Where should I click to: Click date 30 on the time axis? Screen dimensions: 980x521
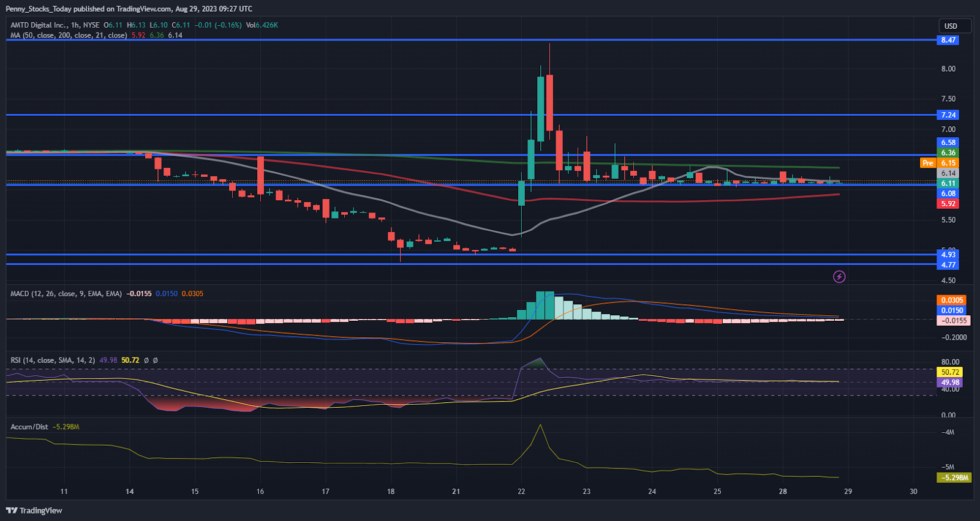coord(913,492)
